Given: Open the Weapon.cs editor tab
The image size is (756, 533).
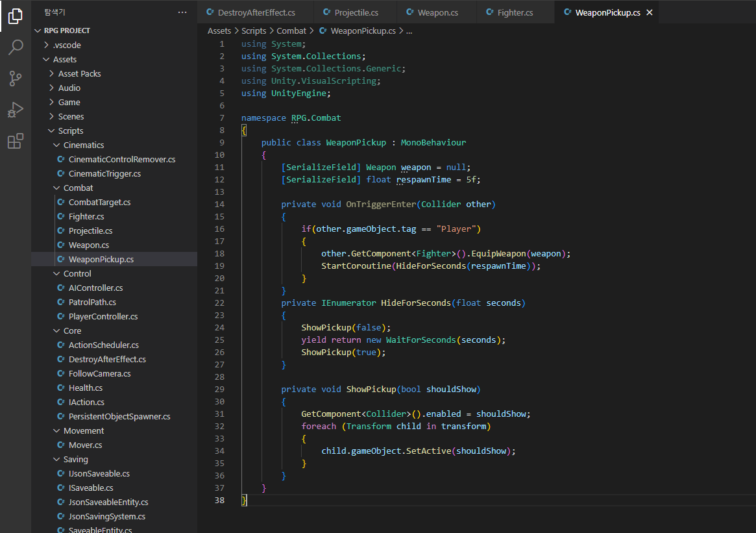Looking at the screenshot, I should point(437,12).
